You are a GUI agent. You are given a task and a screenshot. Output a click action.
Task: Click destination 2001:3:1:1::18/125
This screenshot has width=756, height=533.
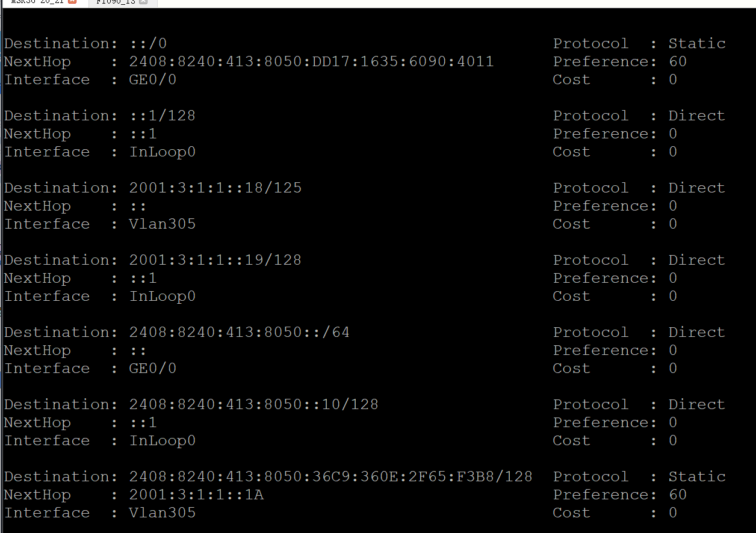(215, 188)
